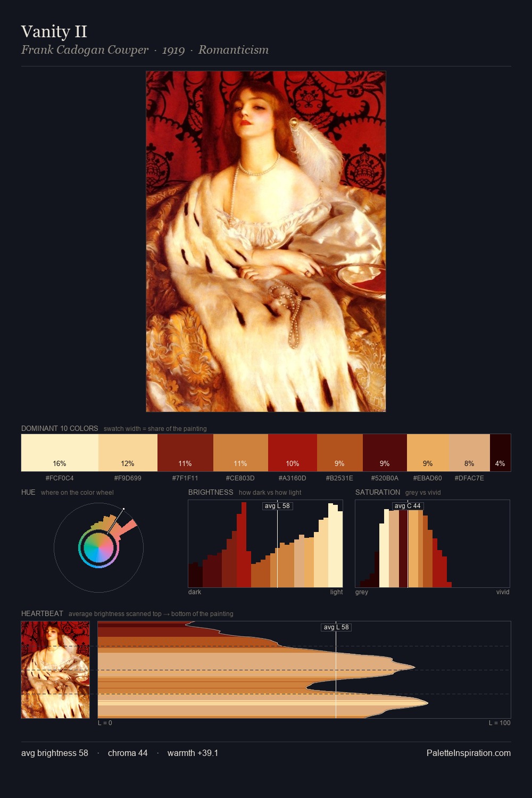Image resolution: width=532 pixels, height=798 pixels.
Task: Click the Vanity II main painting image
Action: [266, 242]
